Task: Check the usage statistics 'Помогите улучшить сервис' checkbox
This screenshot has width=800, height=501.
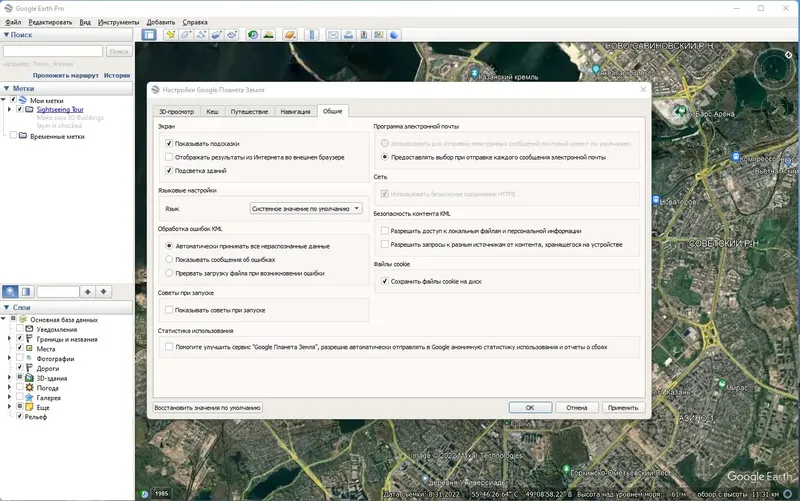Action: click(x=169, y=346)
